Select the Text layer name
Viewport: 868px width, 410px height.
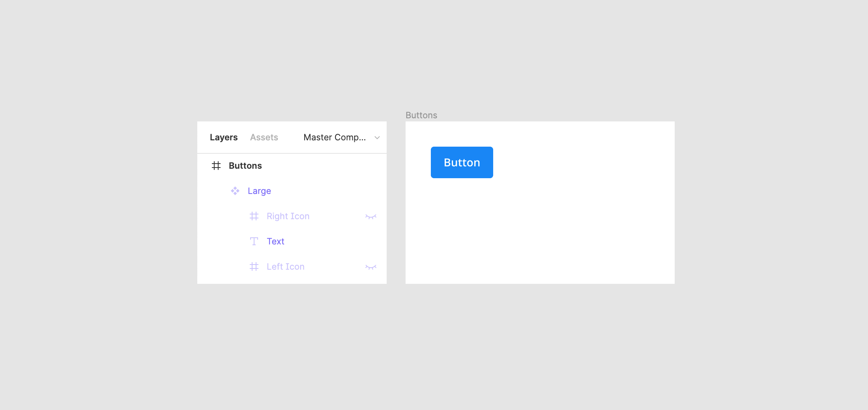(x=275, y=241)
